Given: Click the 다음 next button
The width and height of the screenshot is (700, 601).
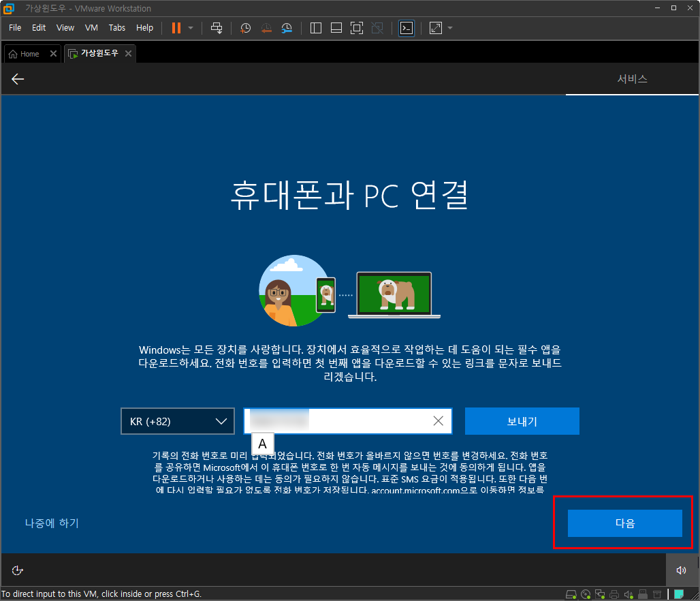Looking at the screenshot, I should [624, 523].
